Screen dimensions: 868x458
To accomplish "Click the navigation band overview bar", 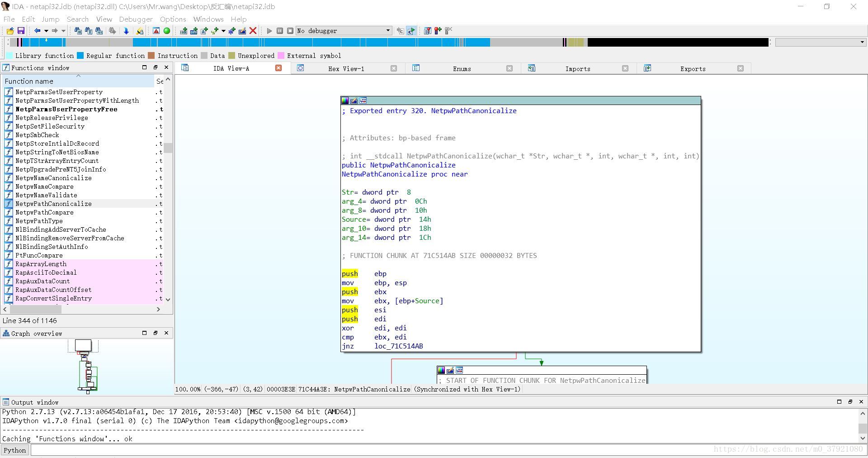I will (389, 42).
